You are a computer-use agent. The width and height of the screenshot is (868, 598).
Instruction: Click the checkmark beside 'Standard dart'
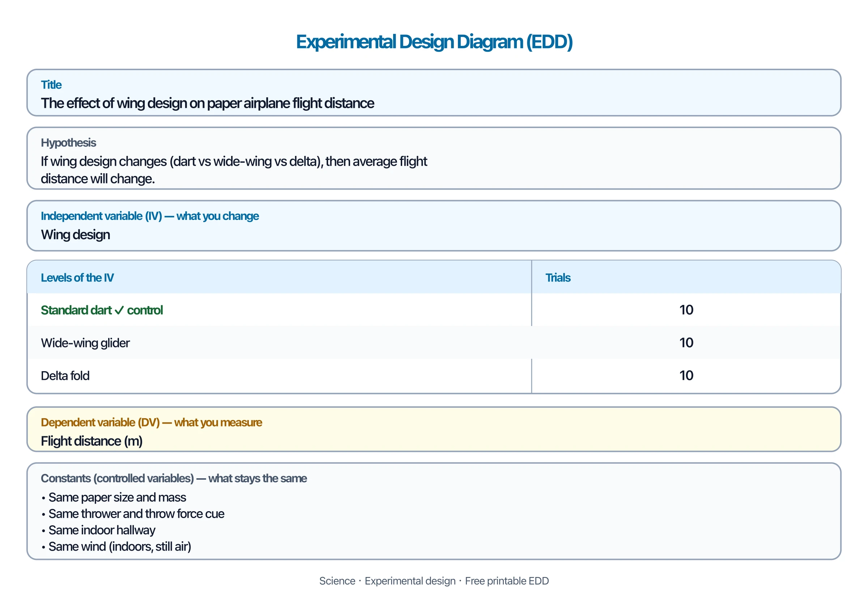click(119, 310)
